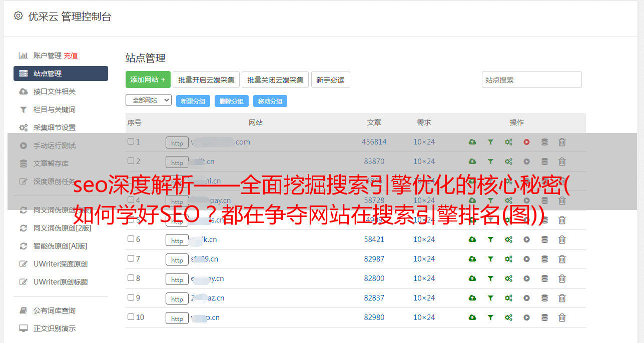The width and height of the screenshot is (644, 343).
Task: Tick the checkbox for site row 8
Action: (x=131, y=278)
